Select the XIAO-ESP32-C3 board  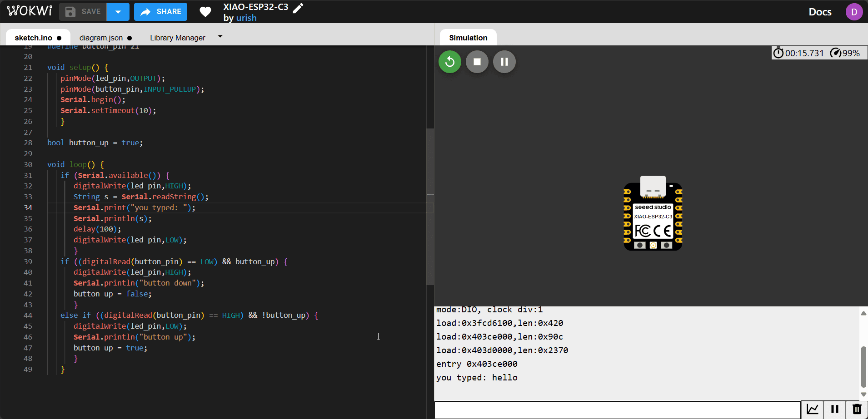pyautogui.click(x=653, y=213)
